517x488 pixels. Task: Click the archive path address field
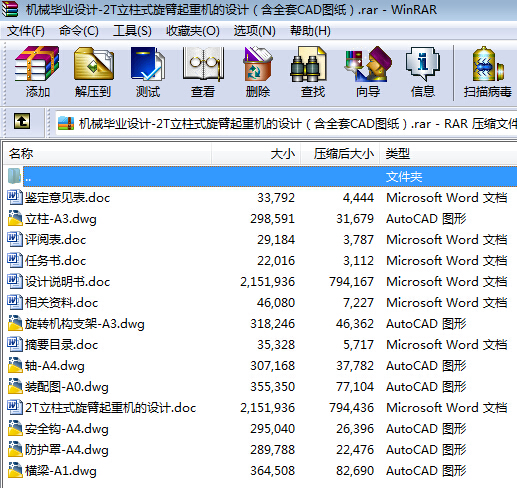(286, 124)
